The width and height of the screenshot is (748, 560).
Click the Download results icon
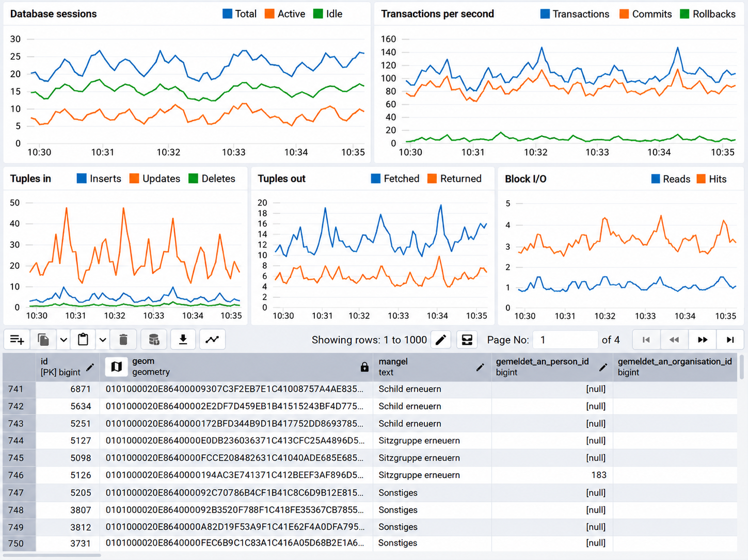(183, 340)
